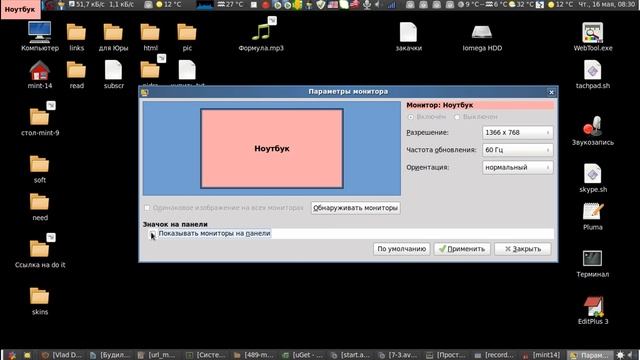Viewport: 640px width, 360px height.
Task: Select the Включен radio button
Action: [411, 117]
